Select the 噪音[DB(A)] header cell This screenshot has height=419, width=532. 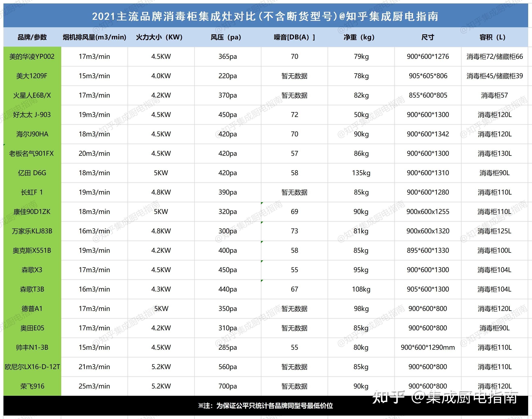point(294,37)
